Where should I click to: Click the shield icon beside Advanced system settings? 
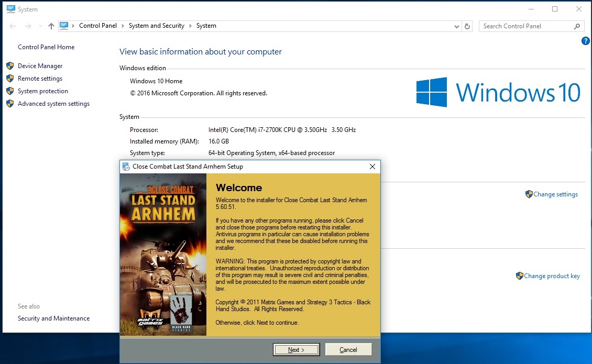(x=10, y=104)
